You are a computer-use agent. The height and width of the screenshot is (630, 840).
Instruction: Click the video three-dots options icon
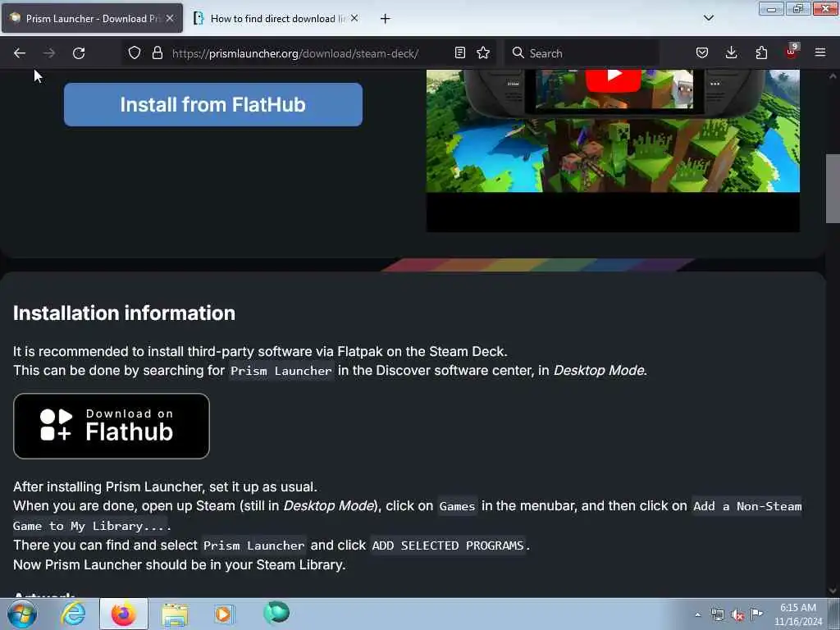(714, 84)
